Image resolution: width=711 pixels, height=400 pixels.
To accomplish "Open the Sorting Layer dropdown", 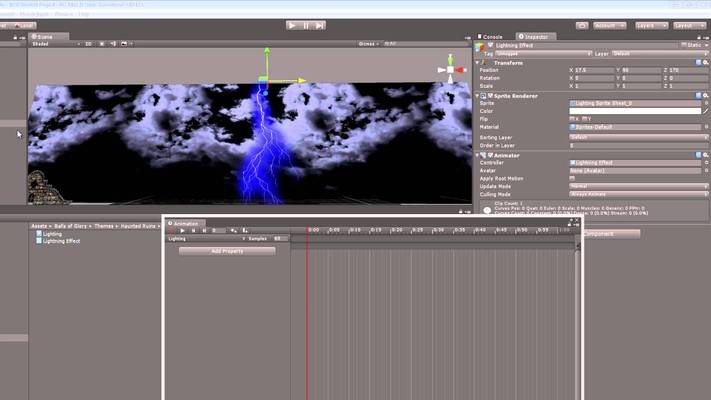I will coord(639,137).
